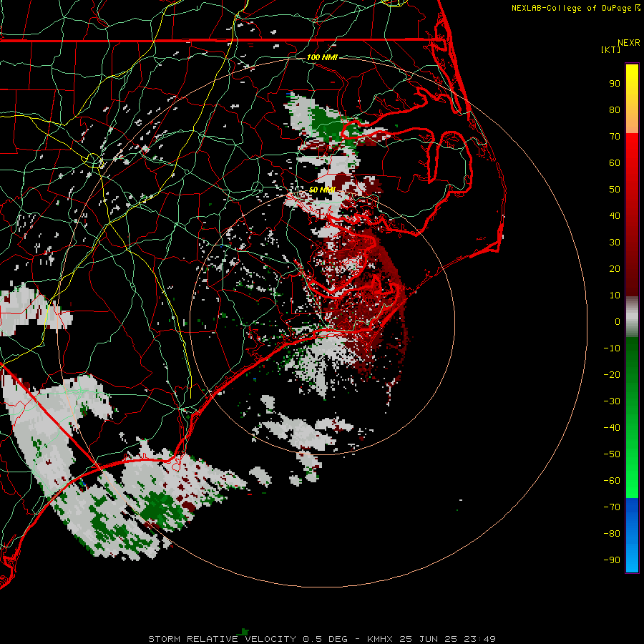The width and height of the screenshot is (644, 644).
Task: Click the -30 value on velocity scale
Action: [612, 401]
